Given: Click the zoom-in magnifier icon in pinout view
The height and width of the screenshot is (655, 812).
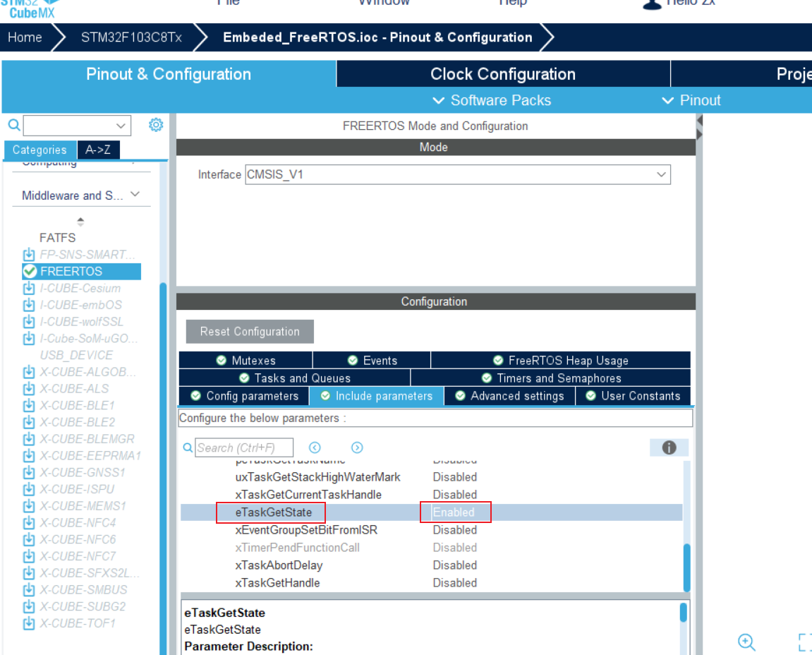Looking at the screenshot, I should pos(746,642).
